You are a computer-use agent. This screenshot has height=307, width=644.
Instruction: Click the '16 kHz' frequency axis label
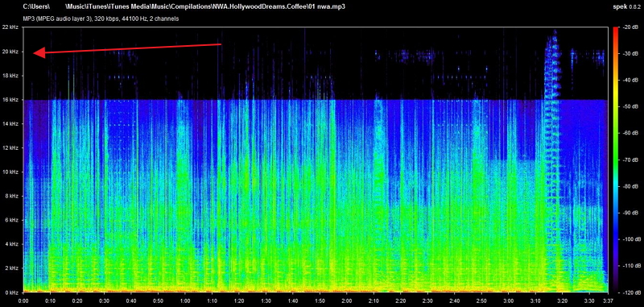click(10, 99)
